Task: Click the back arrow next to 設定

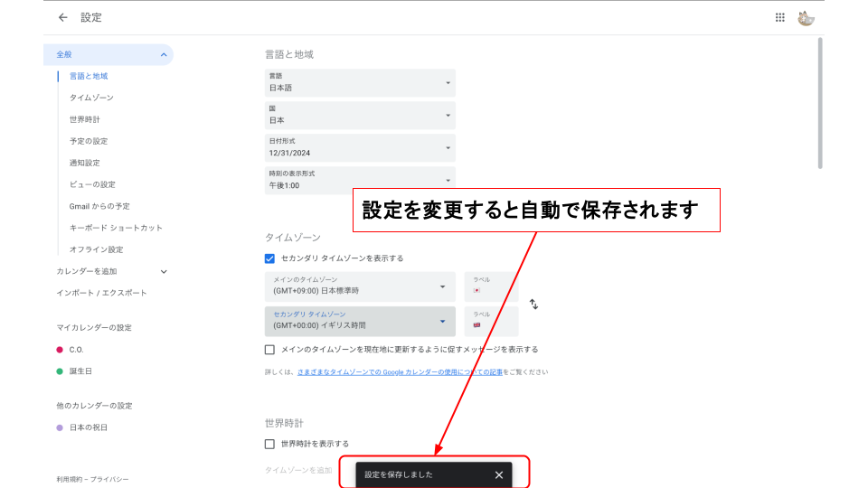Action: (62, 17)
